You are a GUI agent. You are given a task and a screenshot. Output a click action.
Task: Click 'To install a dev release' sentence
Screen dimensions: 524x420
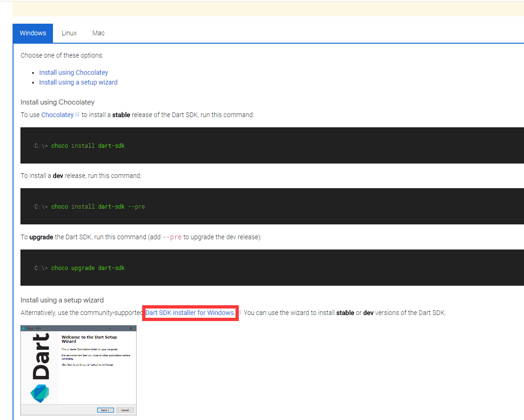click(81, 176)
